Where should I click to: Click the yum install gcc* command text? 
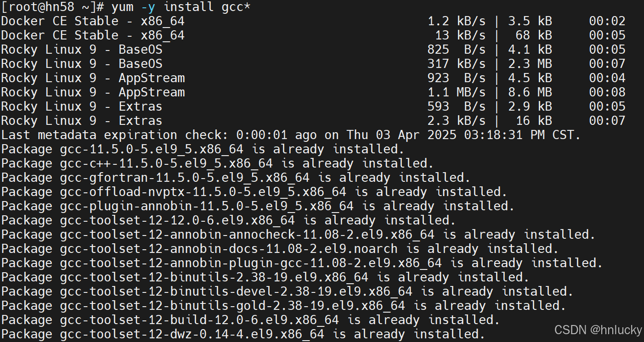pos(184,7)
